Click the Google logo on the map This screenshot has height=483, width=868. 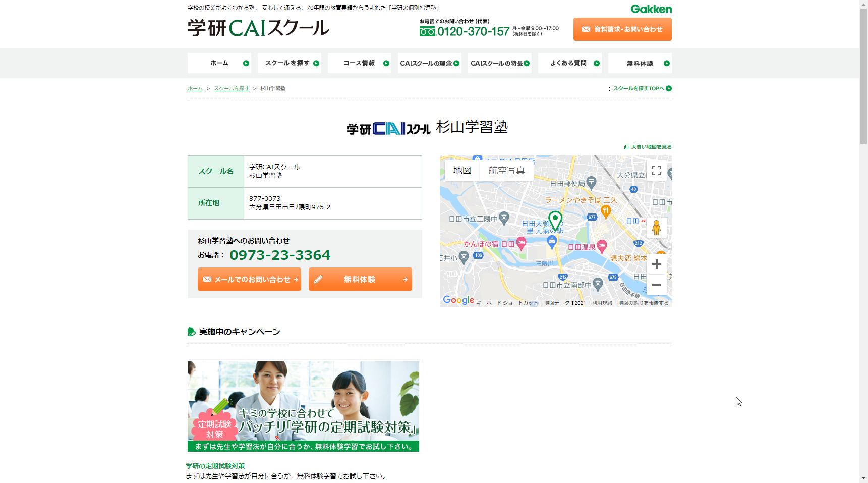458,300
